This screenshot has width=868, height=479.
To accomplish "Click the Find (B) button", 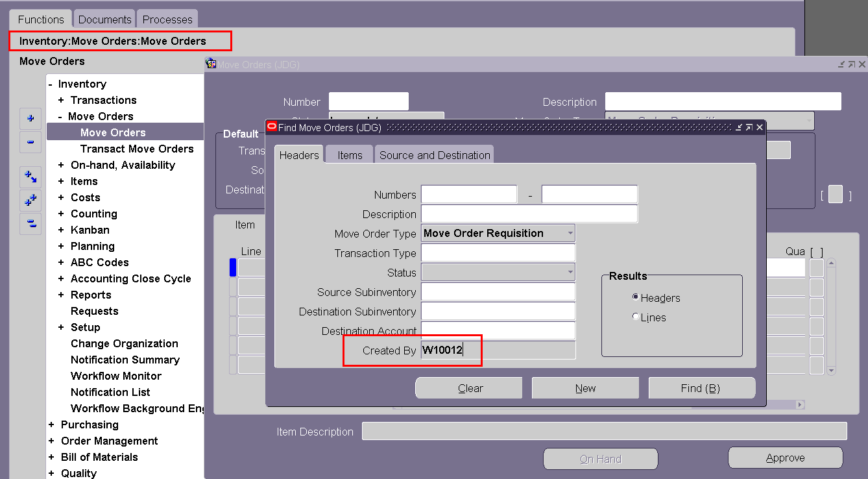I will 701,387.
